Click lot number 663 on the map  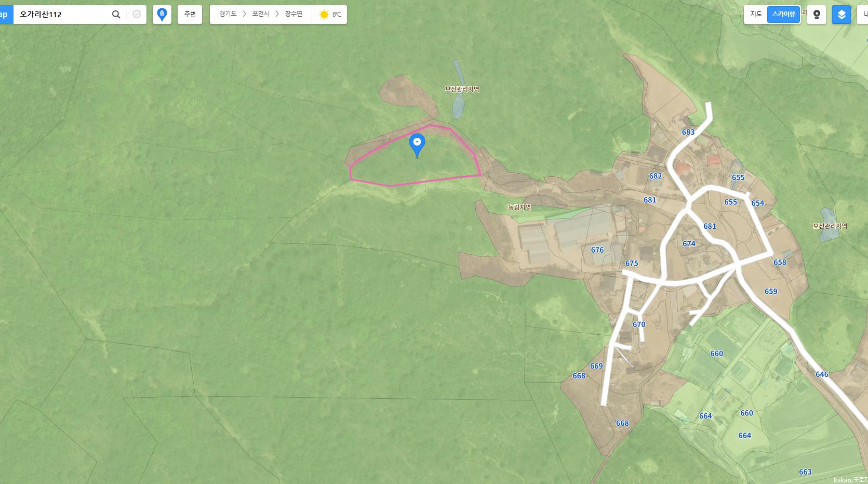tap(806, 472)
